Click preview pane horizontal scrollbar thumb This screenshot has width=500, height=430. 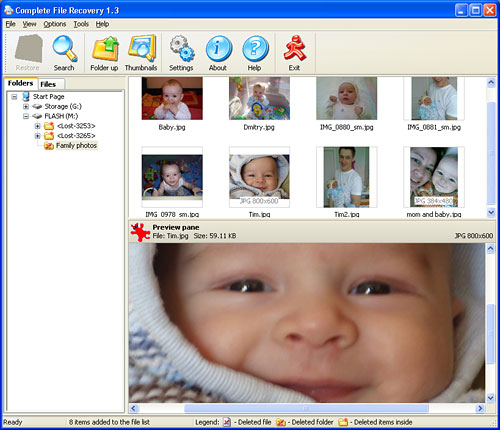(x=306, y=408)
